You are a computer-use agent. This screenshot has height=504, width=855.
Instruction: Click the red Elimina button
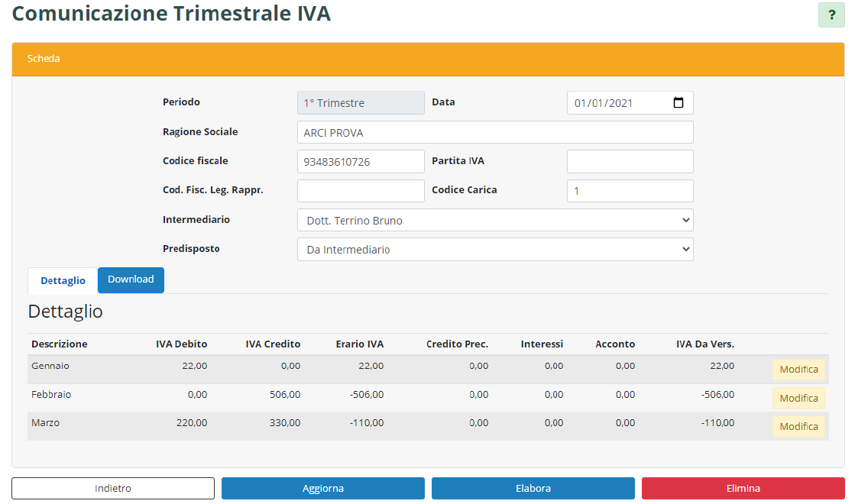click(743, 489)
